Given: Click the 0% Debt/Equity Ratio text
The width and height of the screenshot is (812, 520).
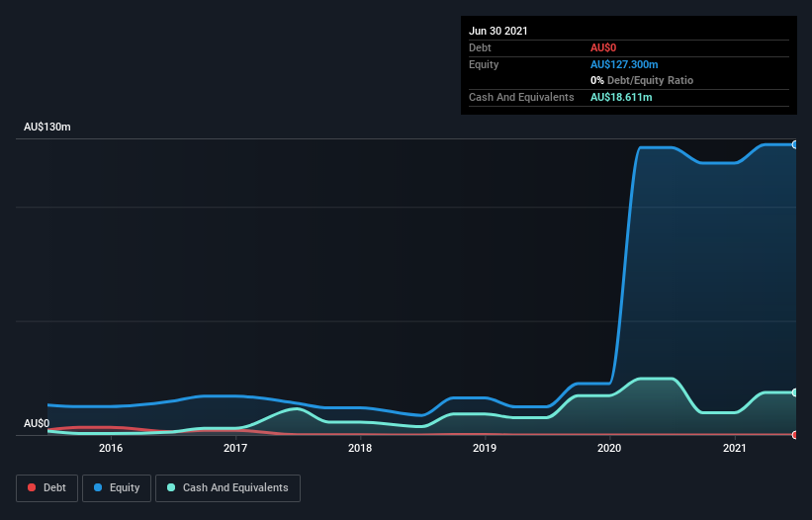Looking at the screenshot, I should (x=642, y=80).
